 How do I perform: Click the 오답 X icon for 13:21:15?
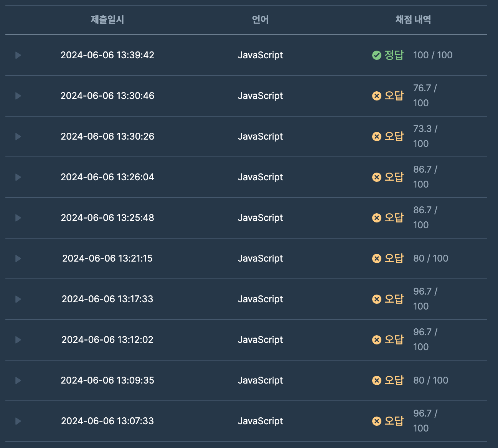click(377, 259)
